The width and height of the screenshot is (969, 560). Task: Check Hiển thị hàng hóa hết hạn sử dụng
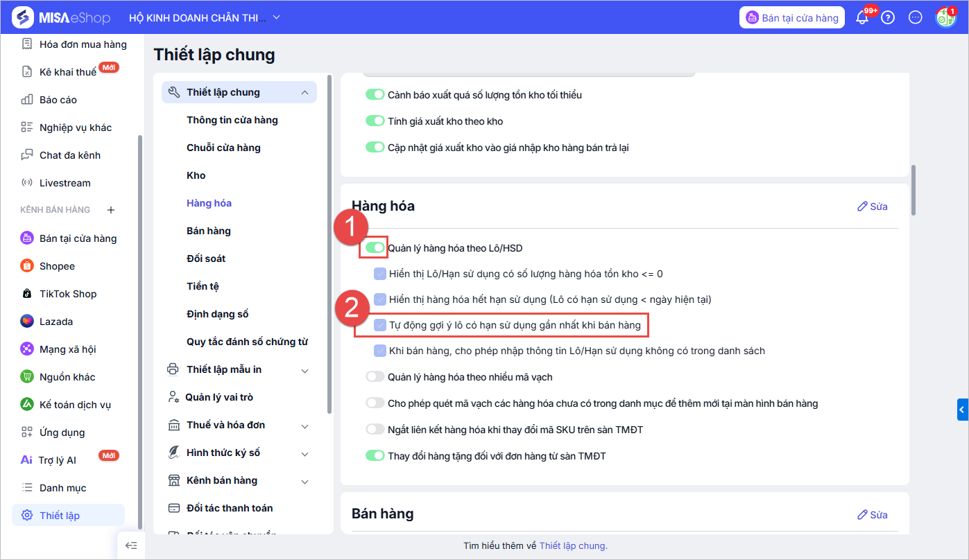(x=380, y=299)
